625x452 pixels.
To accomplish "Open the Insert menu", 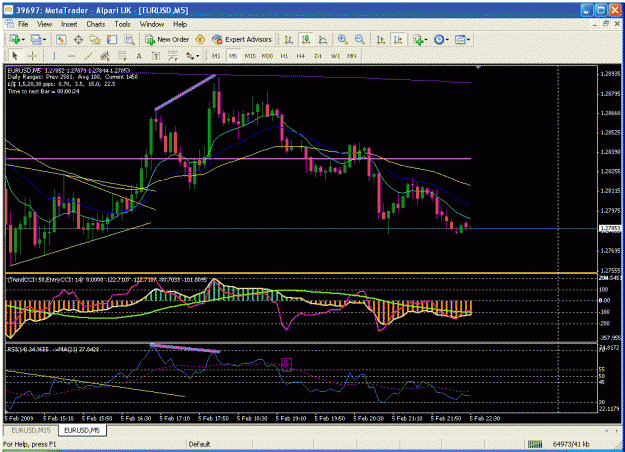I will click(69, 24).
